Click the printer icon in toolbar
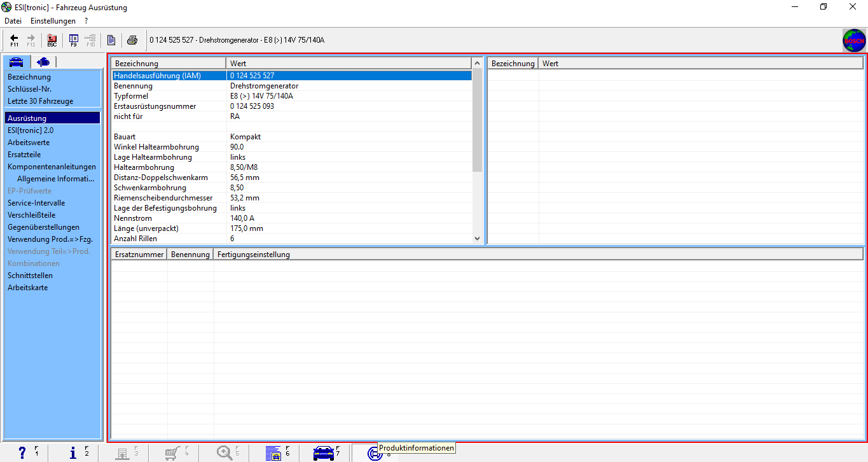Viewport: 868px width, 462px height. [132, 40]
